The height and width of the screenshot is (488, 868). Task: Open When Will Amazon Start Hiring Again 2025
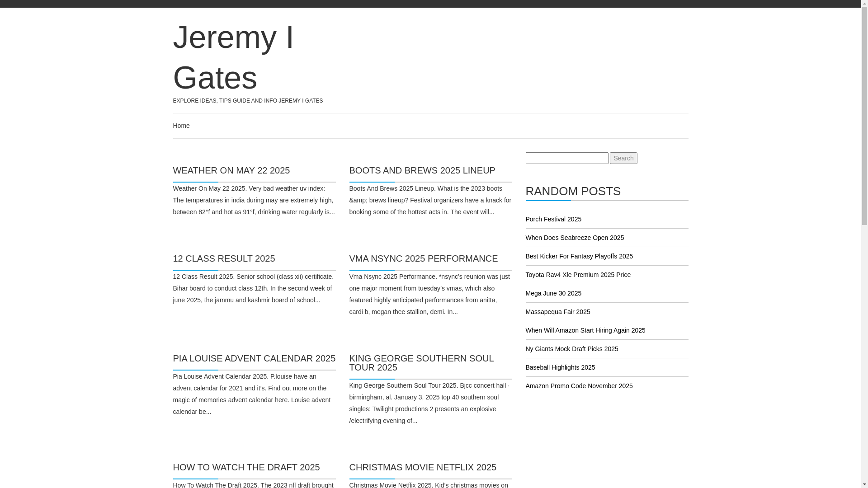[585, 330]
